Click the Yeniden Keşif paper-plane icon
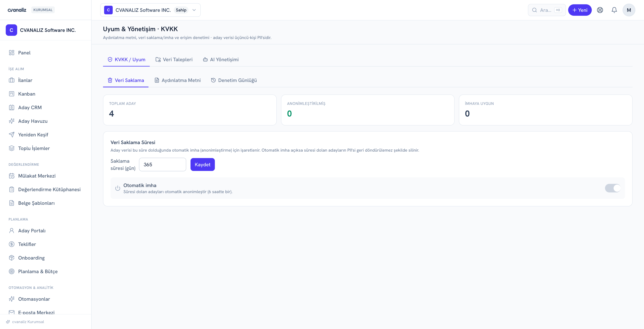Screen dimensions: 644x329 tap(11, 135)
